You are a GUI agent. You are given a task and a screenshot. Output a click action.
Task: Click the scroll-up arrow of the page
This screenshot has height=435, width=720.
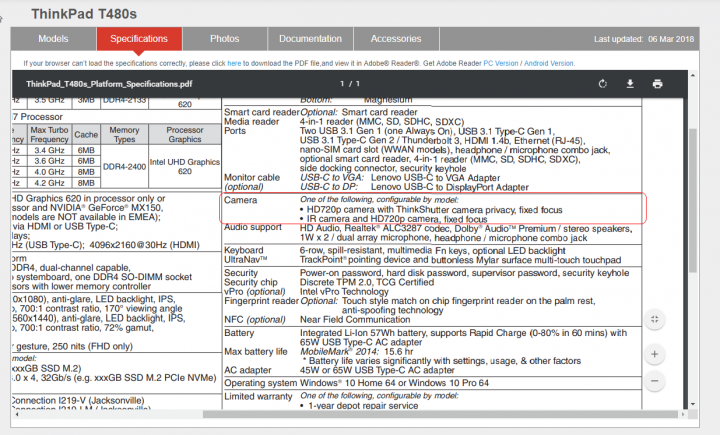(692, 75)
